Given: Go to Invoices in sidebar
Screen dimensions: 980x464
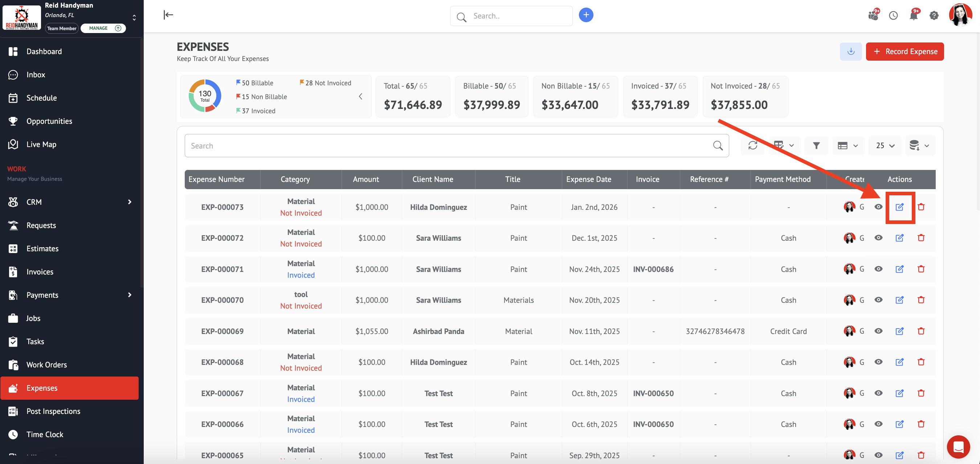Looking at the screenshot, I should click(40, 272).
